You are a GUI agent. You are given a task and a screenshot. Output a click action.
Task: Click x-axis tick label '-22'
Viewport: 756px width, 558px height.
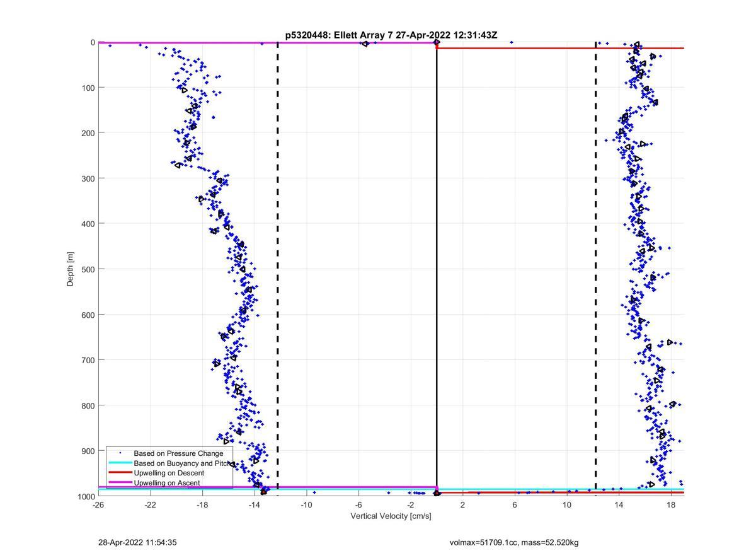tap(150, 505)
